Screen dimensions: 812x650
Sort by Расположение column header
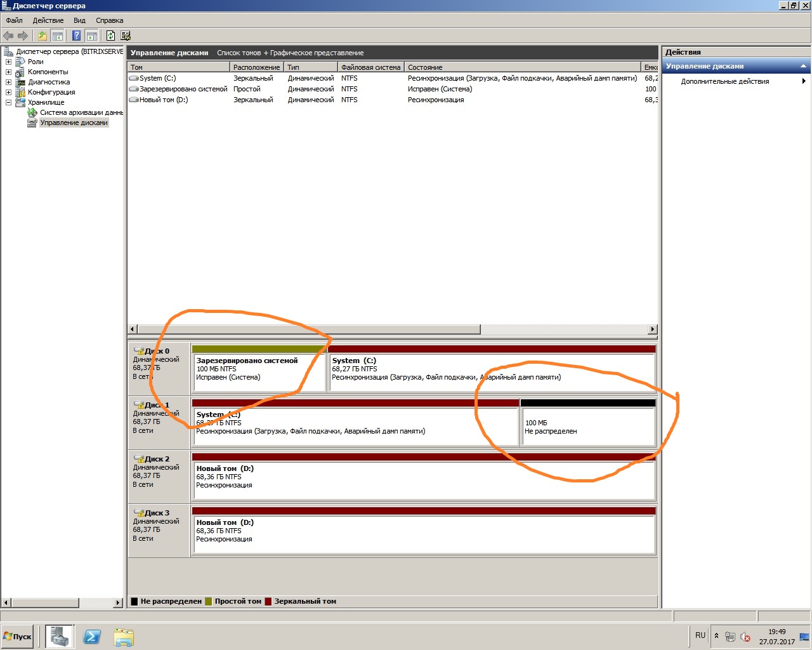(257, 67)
